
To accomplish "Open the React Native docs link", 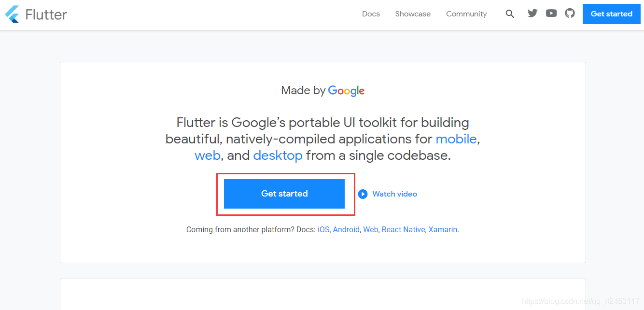I will tap(403, 230).
